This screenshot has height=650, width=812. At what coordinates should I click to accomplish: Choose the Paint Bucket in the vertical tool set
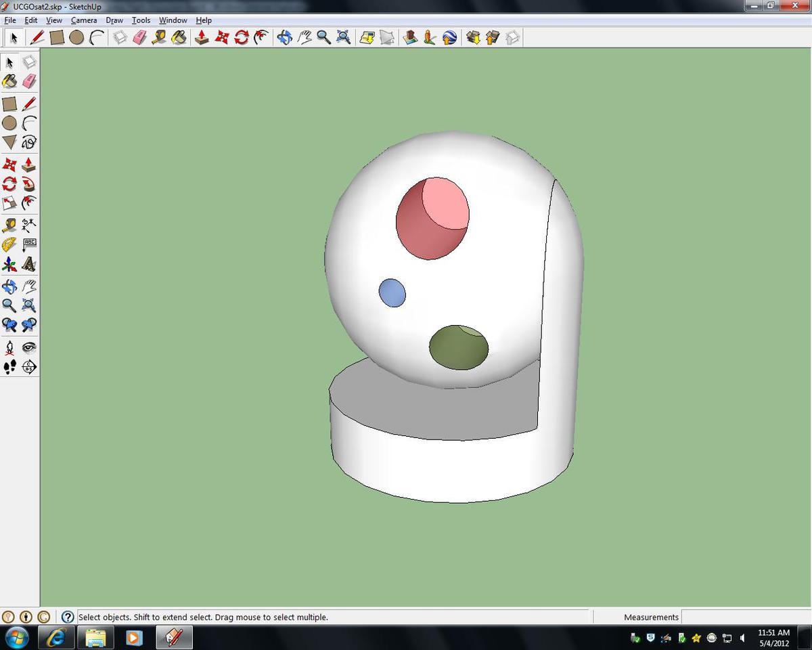tap(9, 81)
